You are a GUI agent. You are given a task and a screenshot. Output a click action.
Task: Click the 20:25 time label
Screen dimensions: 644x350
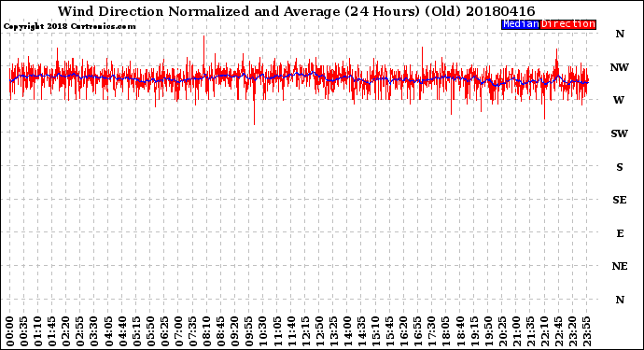(x=502, y=331)
